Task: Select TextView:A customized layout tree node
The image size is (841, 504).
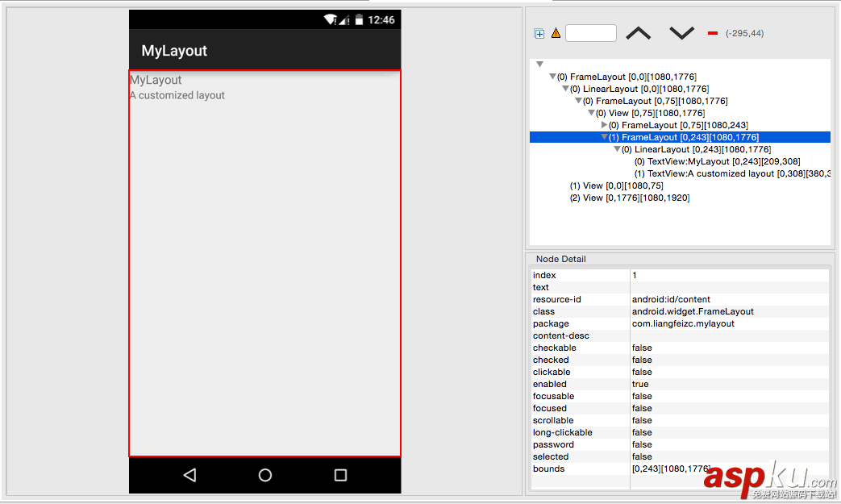Action: [x=731, y=173]
